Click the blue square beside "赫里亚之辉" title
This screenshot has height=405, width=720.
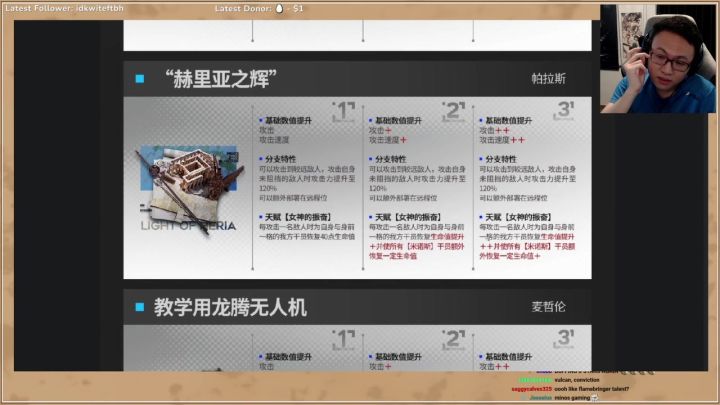[x=140, y=79]
